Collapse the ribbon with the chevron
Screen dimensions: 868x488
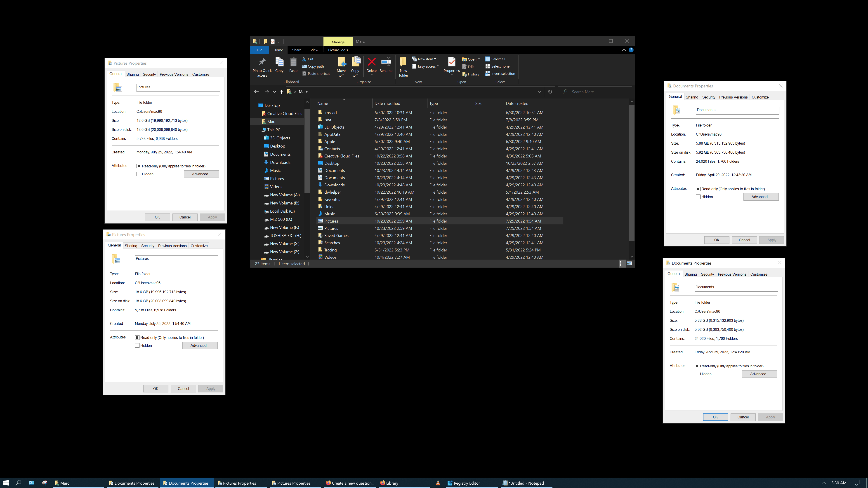[623, 50]
